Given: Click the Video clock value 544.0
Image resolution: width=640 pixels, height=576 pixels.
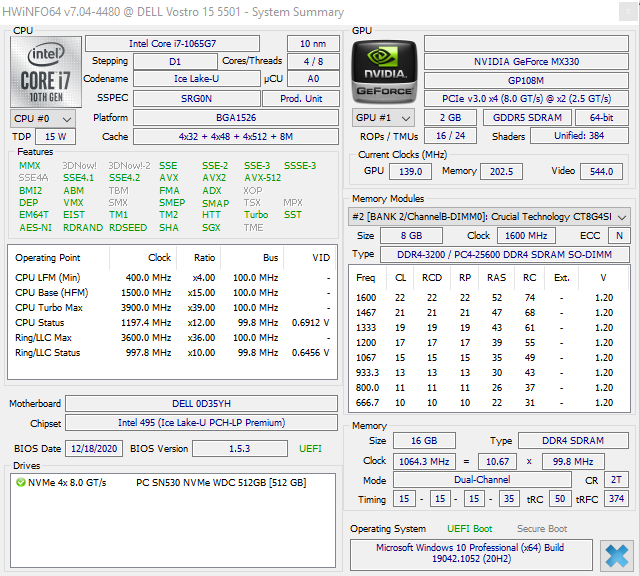Looking at the screenshot, I should tap(601, 171).
